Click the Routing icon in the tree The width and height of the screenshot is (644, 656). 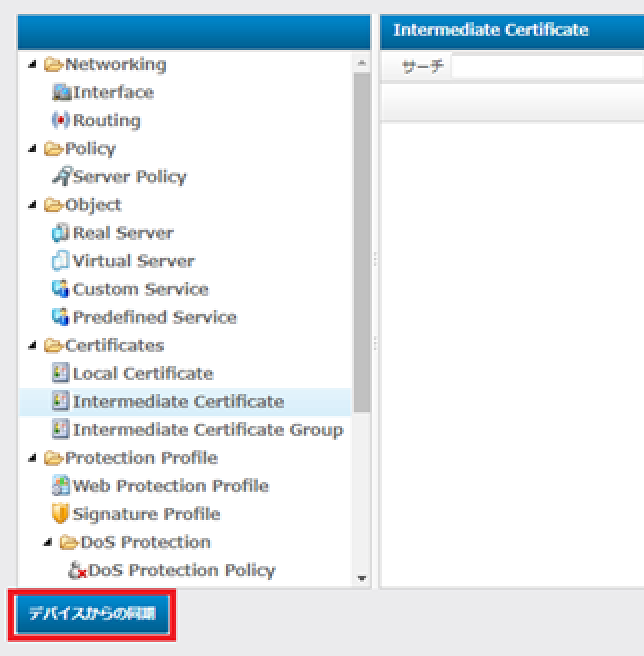pyautogui.click(x=61, y=121)
